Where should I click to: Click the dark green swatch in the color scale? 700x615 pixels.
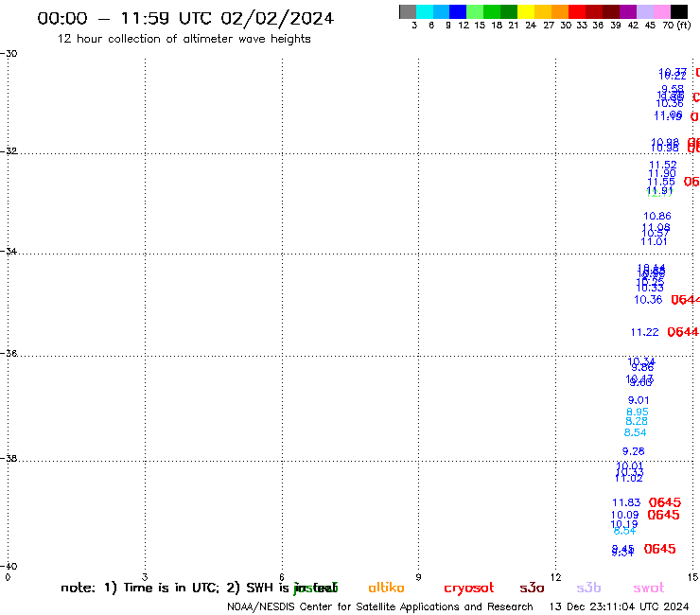[x=509, y=11]
